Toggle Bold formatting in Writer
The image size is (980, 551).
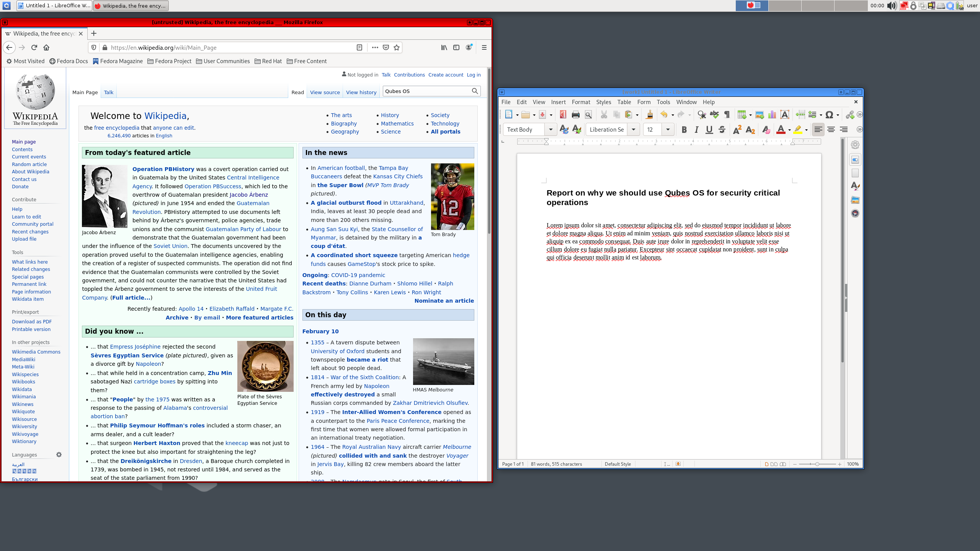[684, 130]
